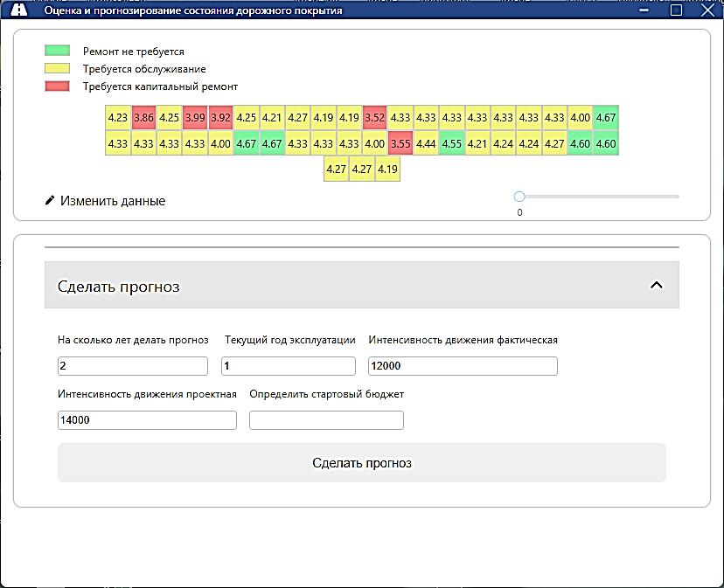This screenshot has width=724, height=588.
Task: Click the pencil icon beside Изменить данные
Action: point(50,201)
